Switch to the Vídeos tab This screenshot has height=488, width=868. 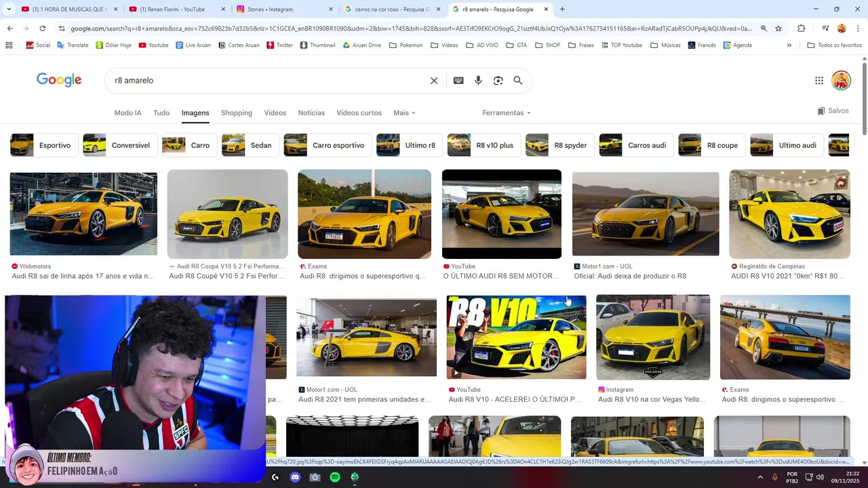click(275, 113)
